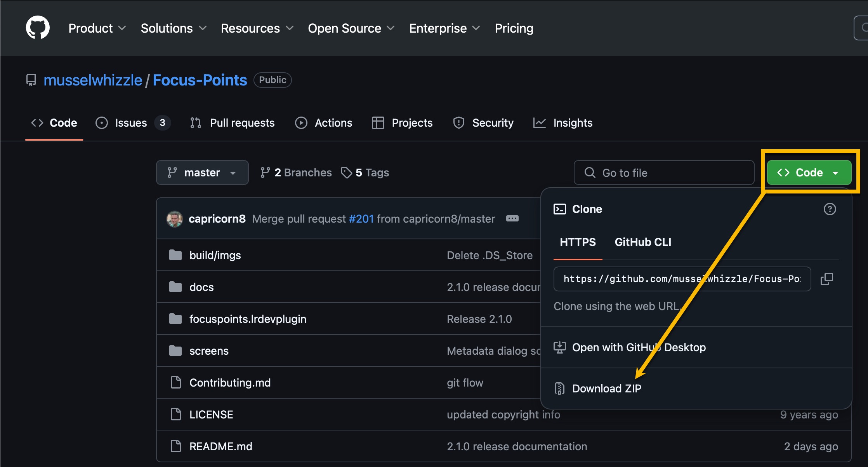
Task: Click the folder icon next to docs
Action: pyautogui.click(x=175, y=287)
